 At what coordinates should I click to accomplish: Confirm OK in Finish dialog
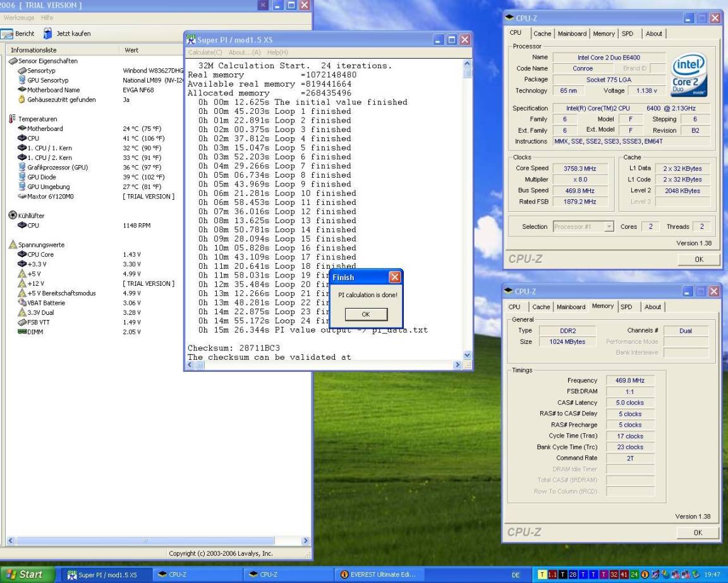tap(366, 314)
